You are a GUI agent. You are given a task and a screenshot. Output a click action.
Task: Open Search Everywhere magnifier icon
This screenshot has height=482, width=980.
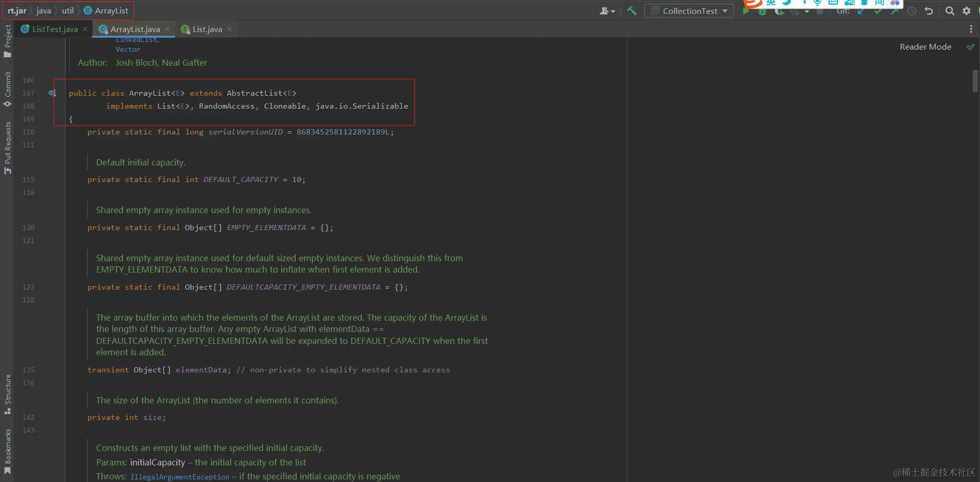coord(950,11)
